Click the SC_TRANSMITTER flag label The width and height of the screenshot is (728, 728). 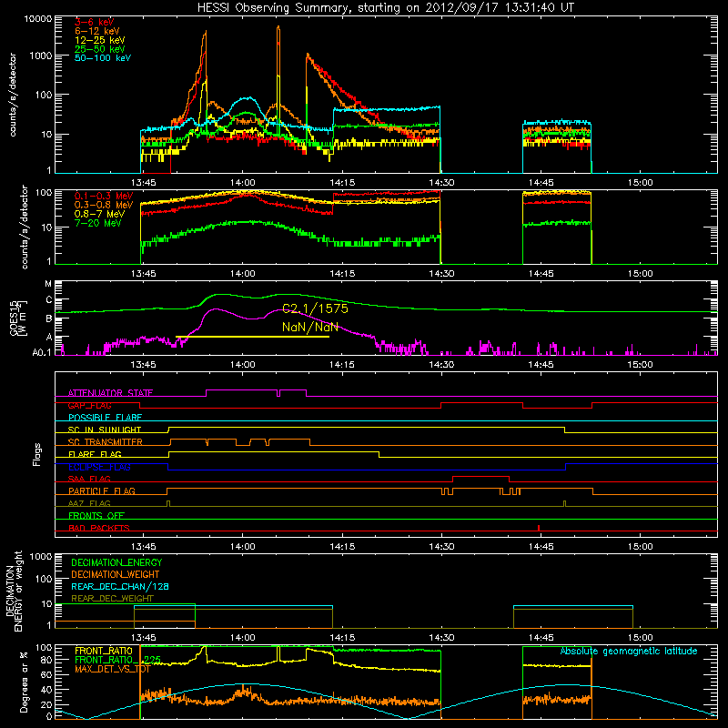pos(106,442)
